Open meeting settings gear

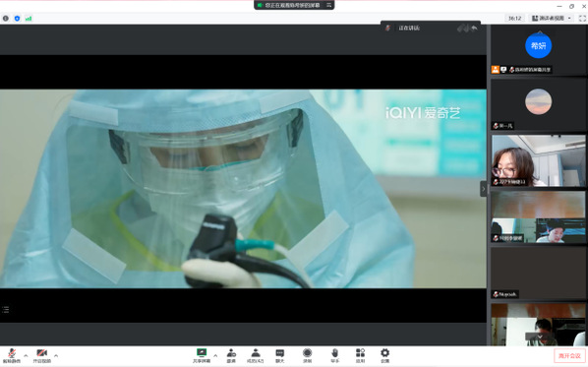click(x=384, y=356)
